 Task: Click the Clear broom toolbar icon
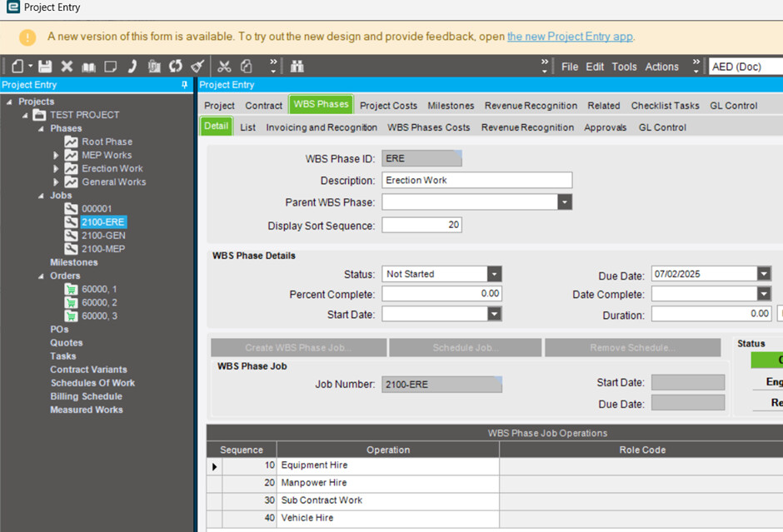[197, 67]
